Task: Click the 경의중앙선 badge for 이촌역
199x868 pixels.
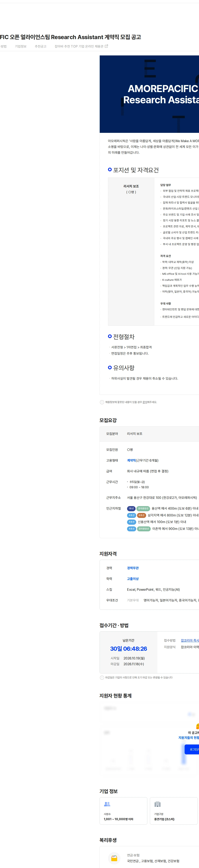Action: (144, 529)
